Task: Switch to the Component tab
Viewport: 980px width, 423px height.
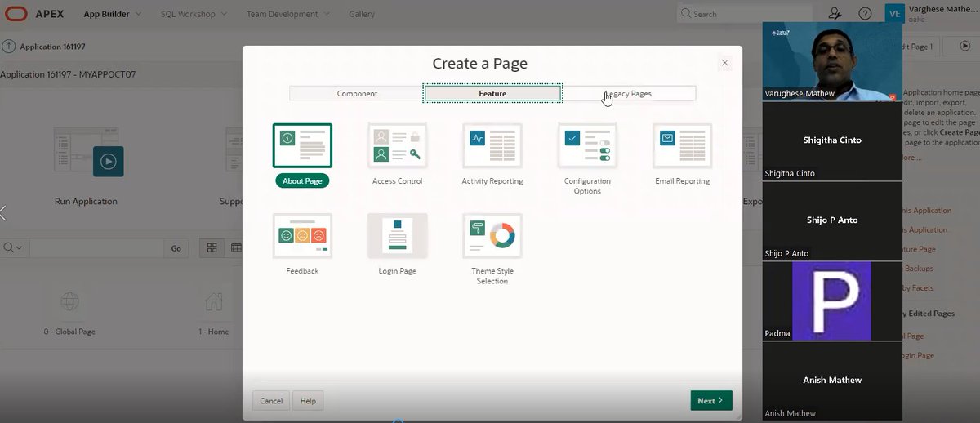Action: pyautogui.click(x=357, y=93)
